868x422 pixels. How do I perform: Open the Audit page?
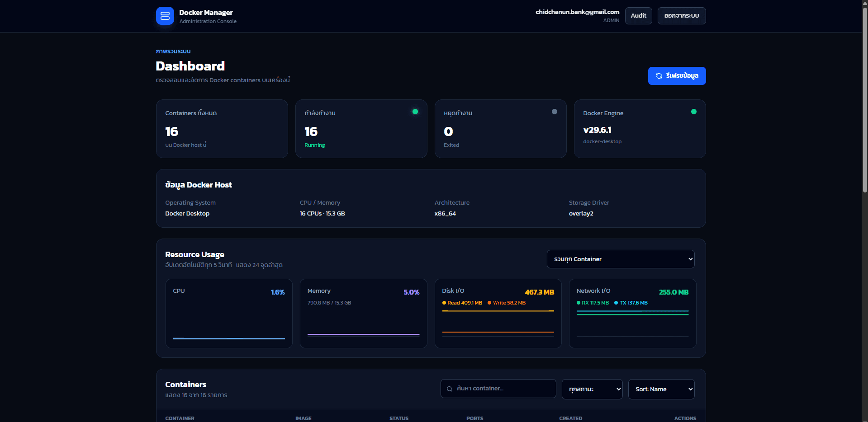(x=639, y=16)
